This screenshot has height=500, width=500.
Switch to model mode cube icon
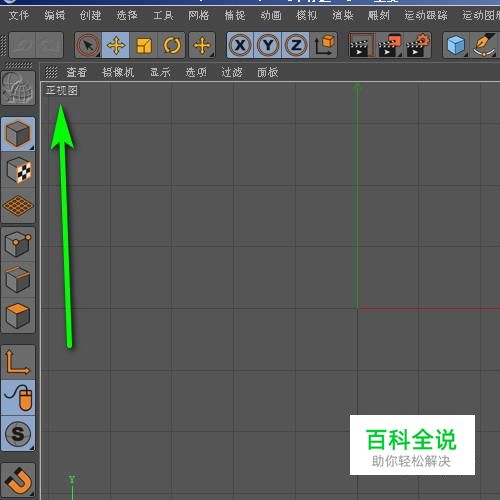tap(18, 134)
